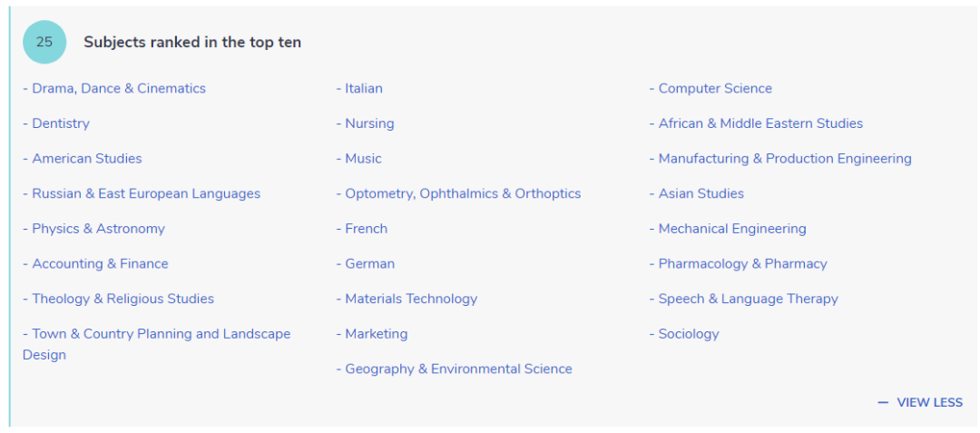Open the Italian subject link
980x433 pixels.
tap(363, 89)
